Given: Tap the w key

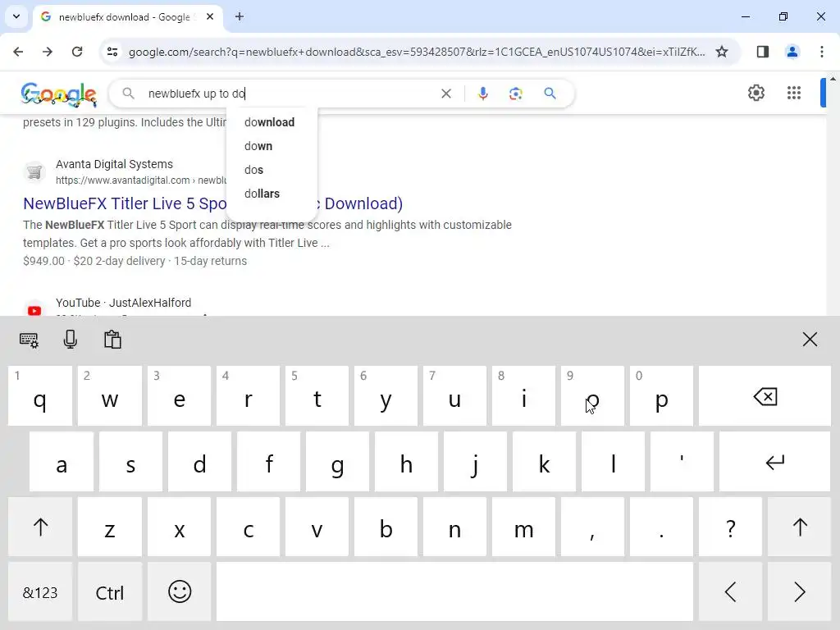Looking at the screenshot, I should [x=110, y=396].
